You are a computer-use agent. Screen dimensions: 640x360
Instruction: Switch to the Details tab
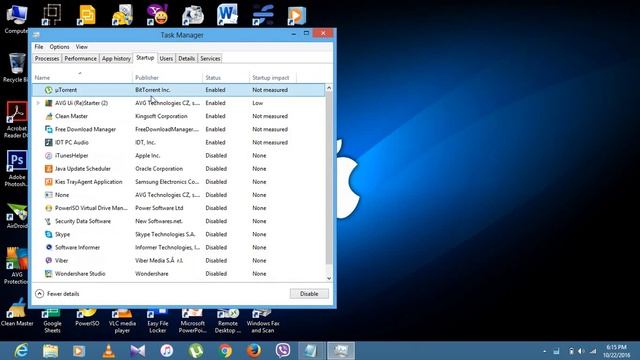(x=187, y=59)
